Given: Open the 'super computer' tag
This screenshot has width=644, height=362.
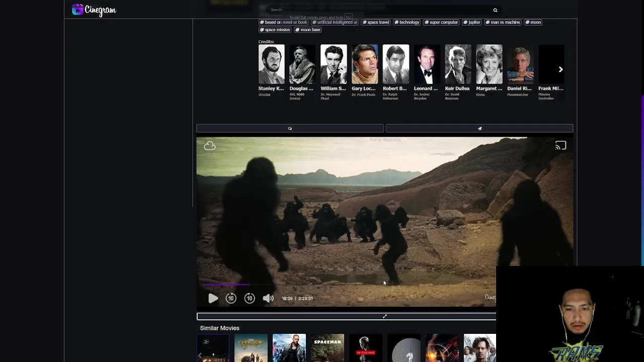Looking at the screenshot, I should (441, 22).
